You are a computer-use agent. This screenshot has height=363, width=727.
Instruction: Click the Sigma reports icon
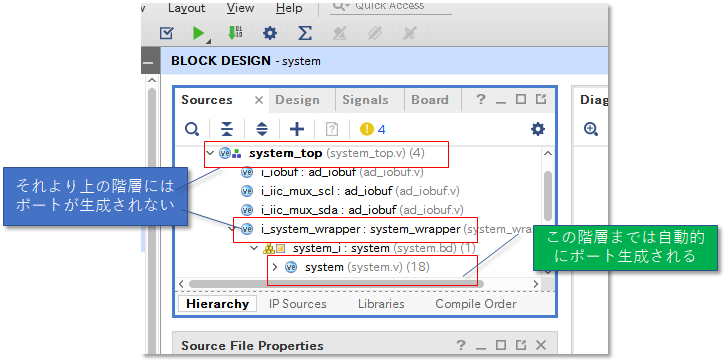tap(304, 33)
